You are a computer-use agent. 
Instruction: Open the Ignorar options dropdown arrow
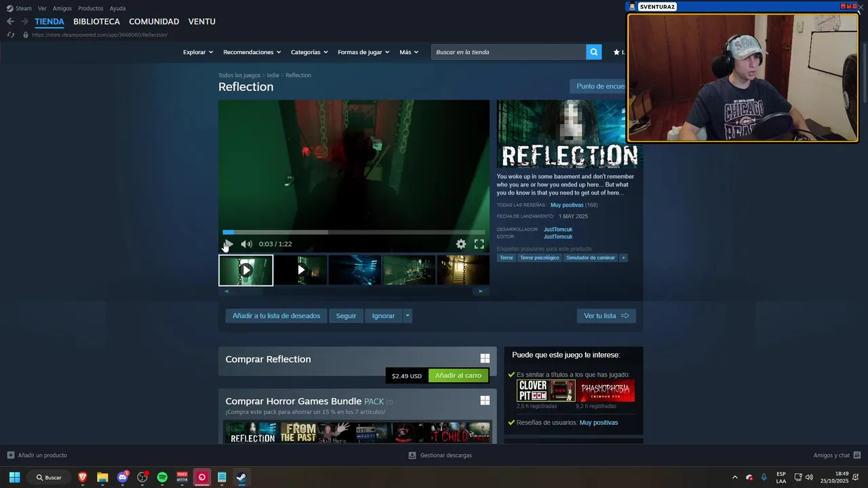[407, 316]
